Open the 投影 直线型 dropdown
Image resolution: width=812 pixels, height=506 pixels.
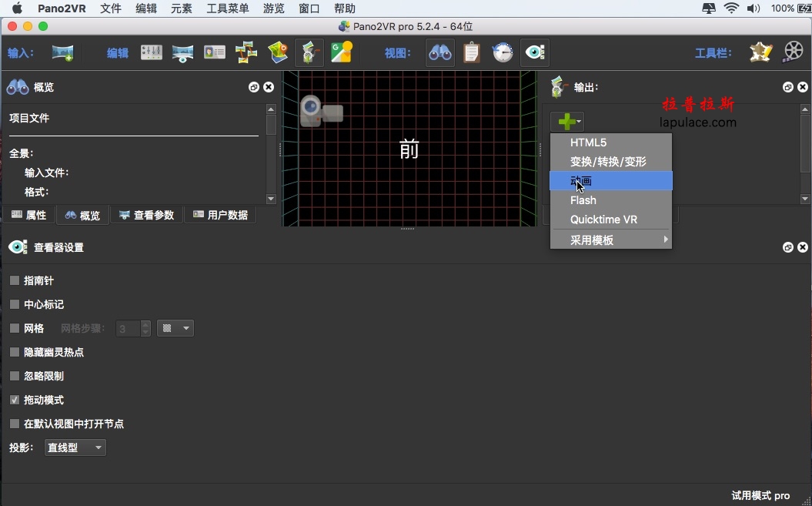point(75,447)
